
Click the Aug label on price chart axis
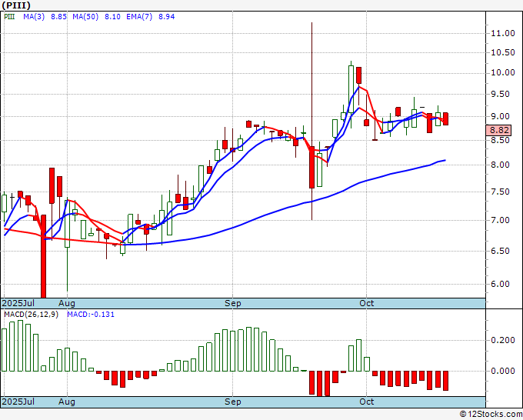(x=67, y=303)
